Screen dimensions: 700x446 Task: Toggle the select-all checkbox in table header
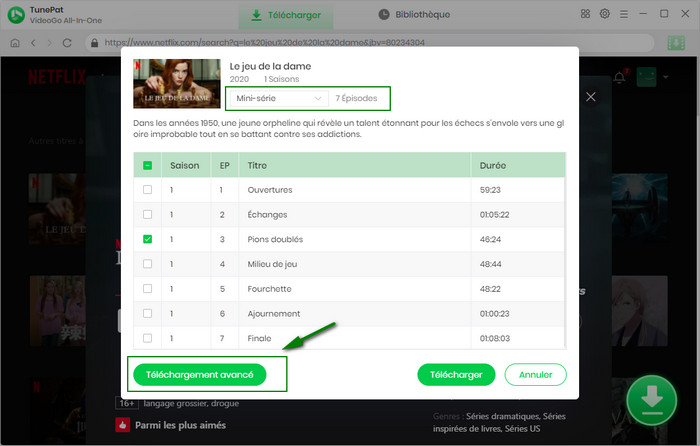click(x=147, y=165)
